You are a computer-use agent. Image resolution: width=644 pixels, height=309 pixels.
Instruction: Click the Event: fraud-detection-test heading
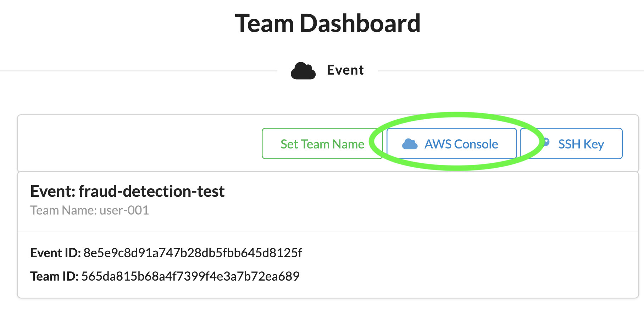(127, 191)
